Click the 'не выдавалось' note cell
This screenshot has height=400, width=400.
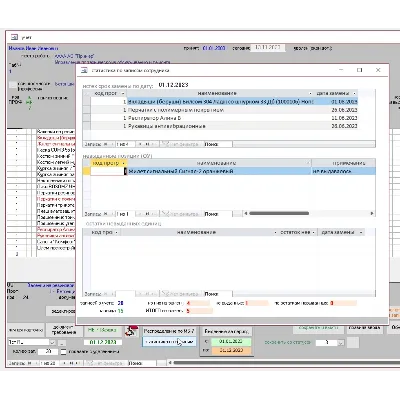(x=343, y=171)
